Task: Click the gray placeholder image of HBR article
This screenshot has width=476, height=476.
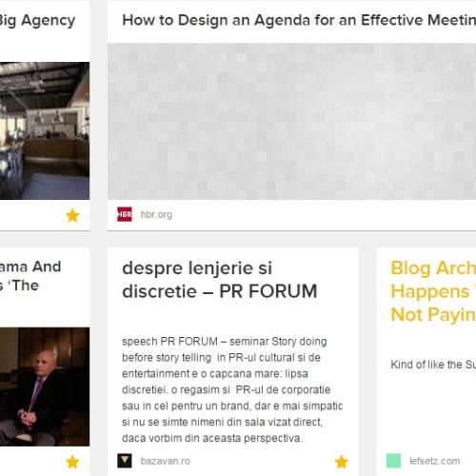Action: coord(291,121)
